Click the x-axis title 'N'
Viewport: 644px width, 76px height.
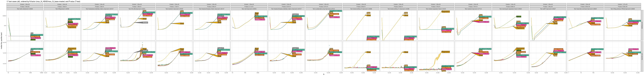(324, 74)
